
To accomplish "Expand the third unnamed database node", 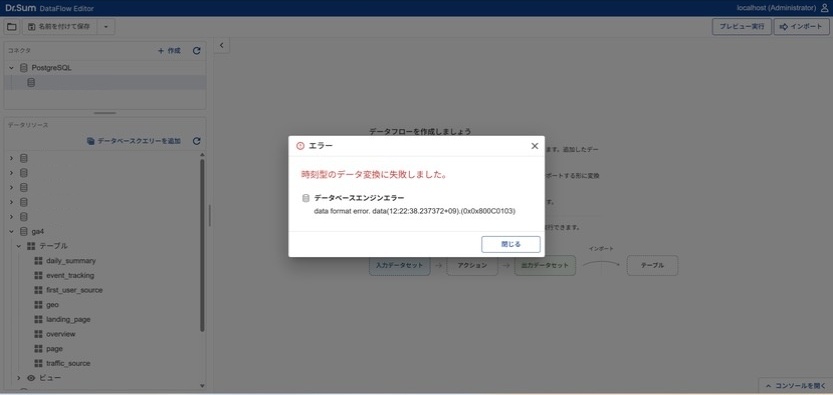I will coord(11,187).
